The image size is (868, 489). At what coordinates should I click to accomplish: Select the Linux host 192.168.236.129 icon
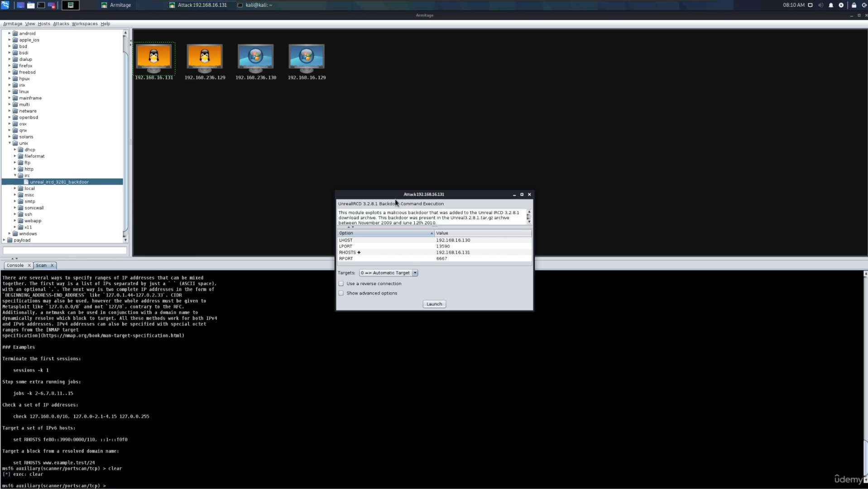coord(205,58)
